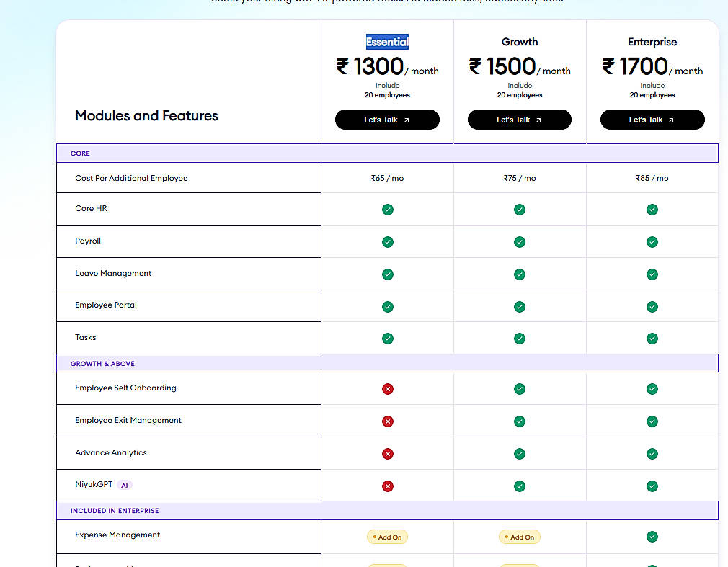Click the green check for Core HR in Enterprise
The image size is (728, 567).
pos(652,210)
